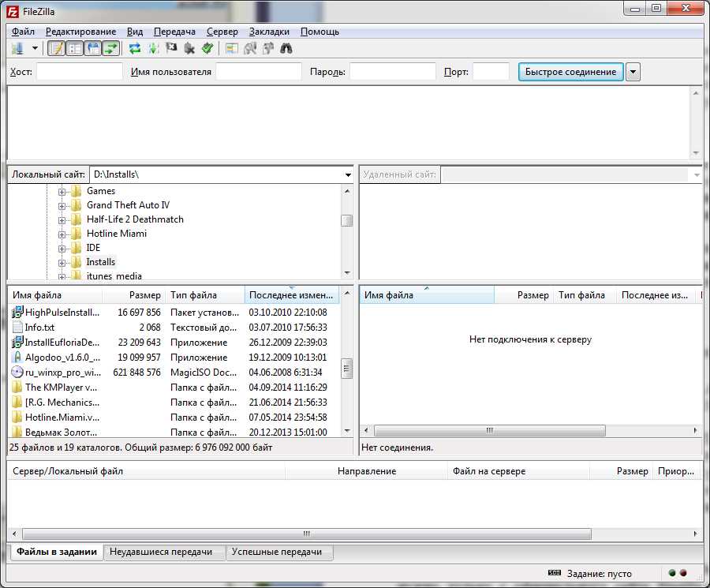Open the Сервер menu
The height and width of the screenshot is (588, 710).
tap(222, 32)
